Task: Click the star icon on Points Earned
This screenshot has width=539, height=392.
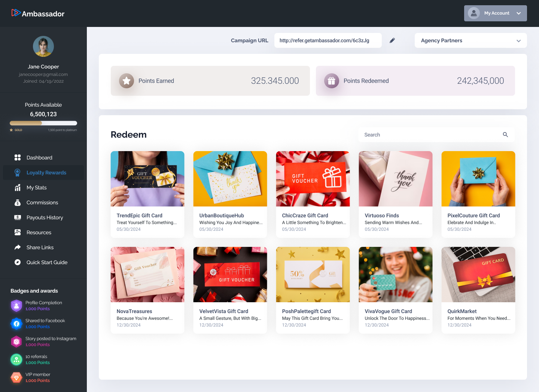Action: pos(127,81)
